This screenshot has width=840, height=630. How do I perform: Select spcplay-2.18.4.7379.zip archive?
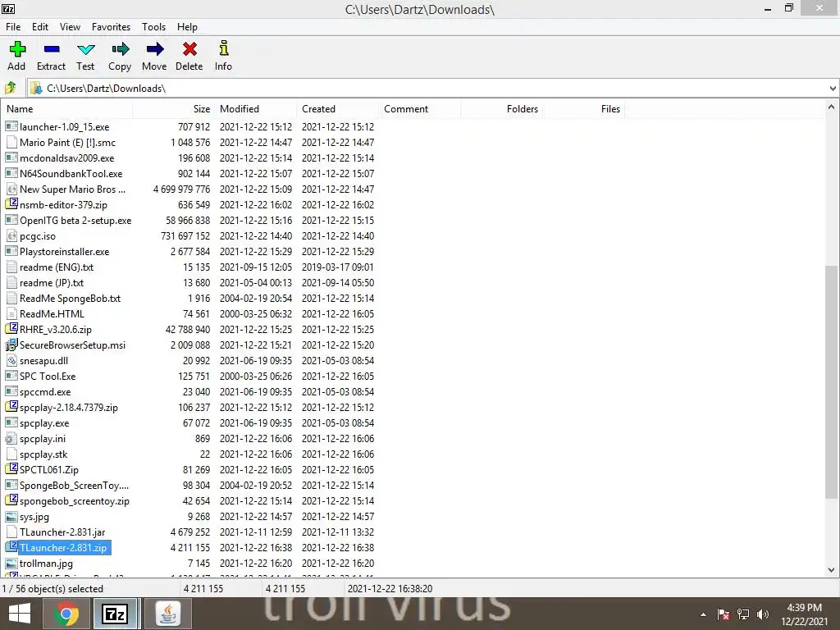point(69,407)
